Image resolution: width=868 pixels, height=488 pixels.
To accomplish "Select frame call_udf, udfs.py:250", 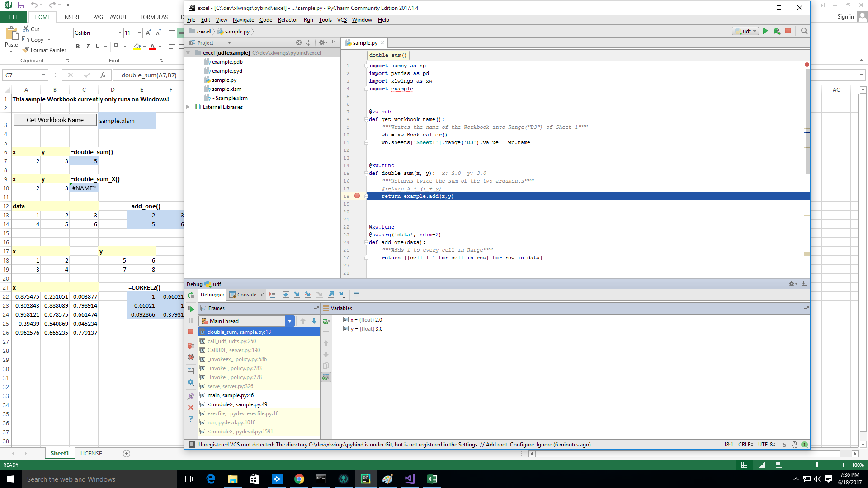I will (x=259, y=341).
